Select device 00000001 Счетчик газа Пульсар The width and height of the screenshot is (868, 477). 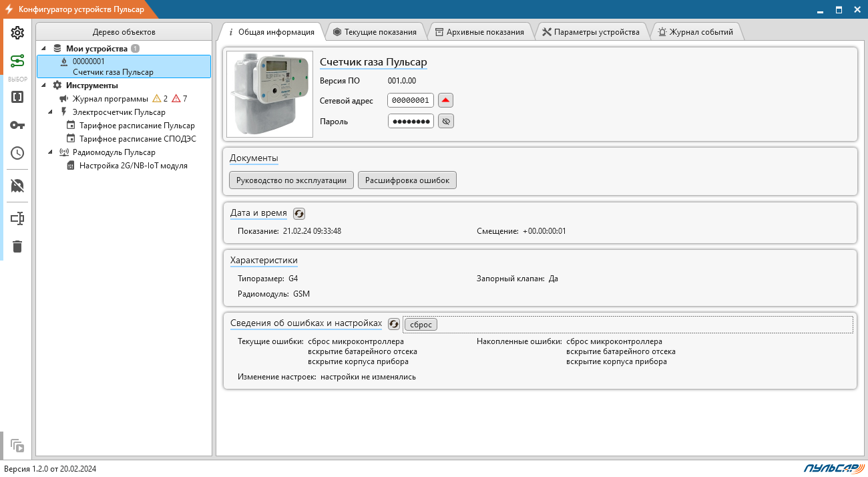coord(124,67)
